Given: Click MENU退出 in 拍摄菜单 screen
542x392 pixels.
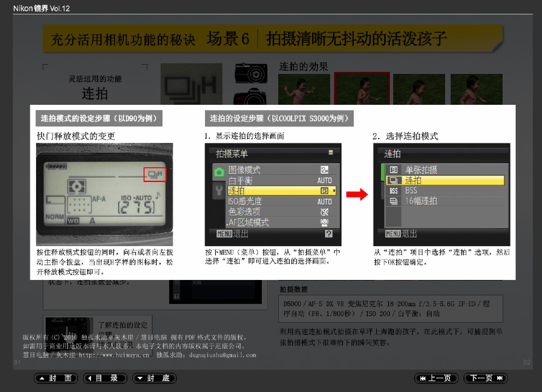Looking at the screenshot, I should click(232, 234).
